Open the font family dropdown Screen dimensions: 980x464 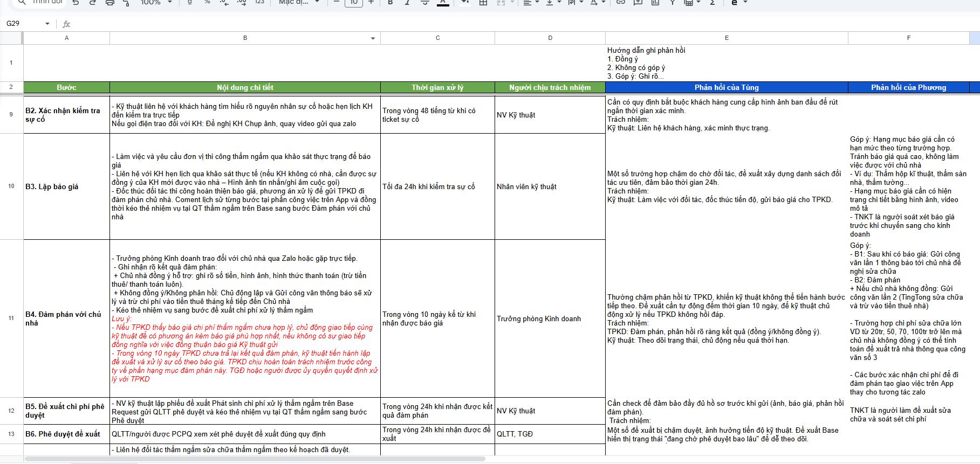pos(299,3)
